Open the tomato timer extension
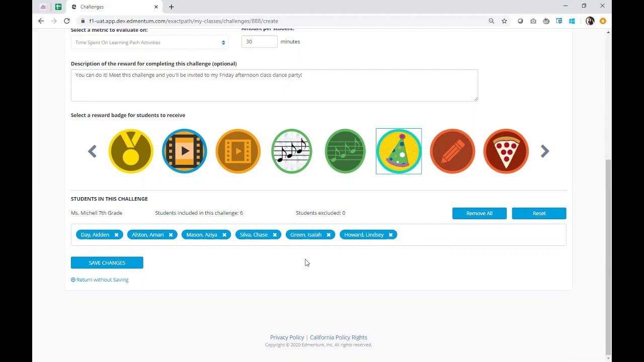The image size is (644, 362). pos(546,21)
